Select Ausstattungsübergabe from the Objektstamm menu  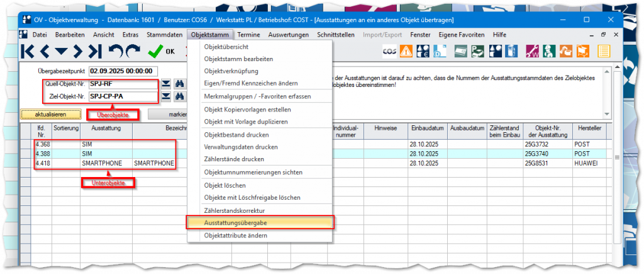click(x=260, y=222)
